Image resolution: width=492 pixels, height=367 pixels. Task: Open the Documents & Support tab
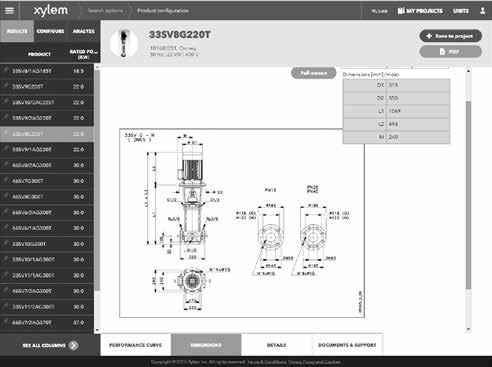click(x=347, y=345)
